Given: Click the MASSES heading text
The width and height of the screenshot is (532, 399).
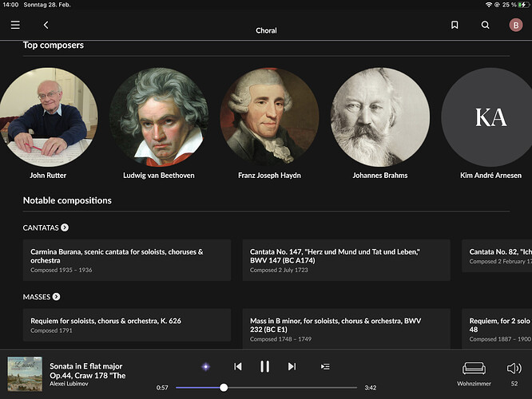Looking at the screenshot, I should tap(37, 297).
